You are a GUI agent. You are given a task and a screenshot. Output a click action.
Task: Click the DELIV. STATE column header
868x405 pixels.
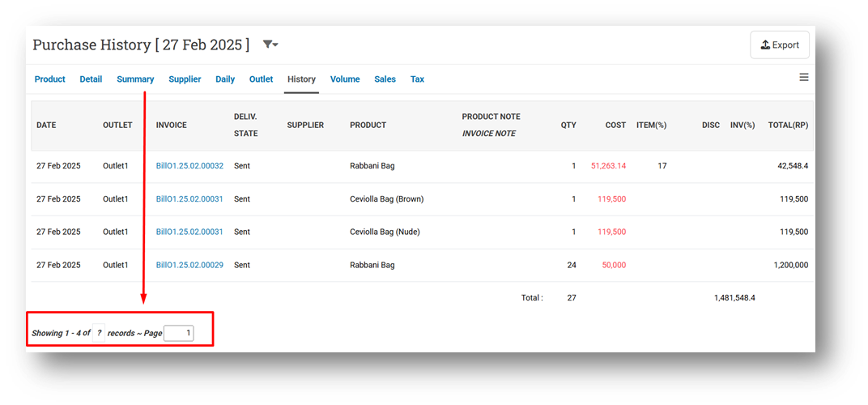(x=246, y=126)
